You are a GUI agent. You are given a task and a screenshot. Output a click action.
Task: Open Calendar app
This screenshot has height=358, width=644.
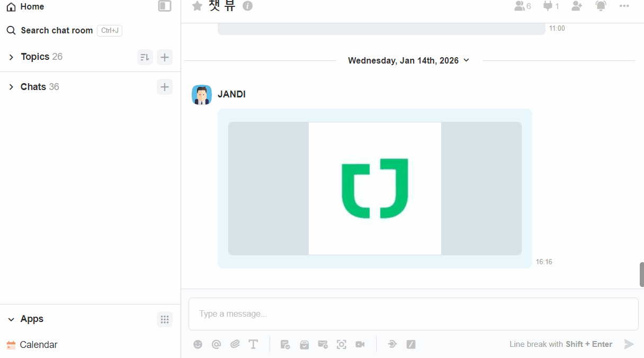pyautogui.click(x=32, y=345)
